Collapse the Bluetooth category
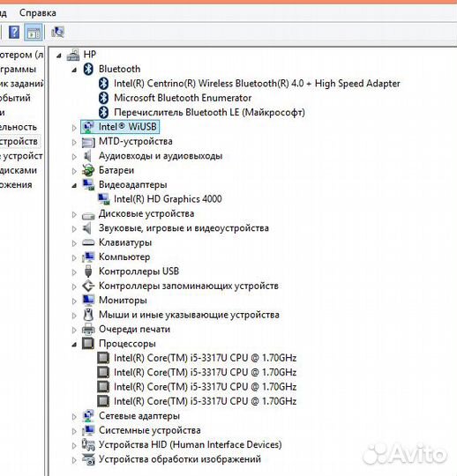This screenshot has width=457, height=476. (x=74, y=71)
